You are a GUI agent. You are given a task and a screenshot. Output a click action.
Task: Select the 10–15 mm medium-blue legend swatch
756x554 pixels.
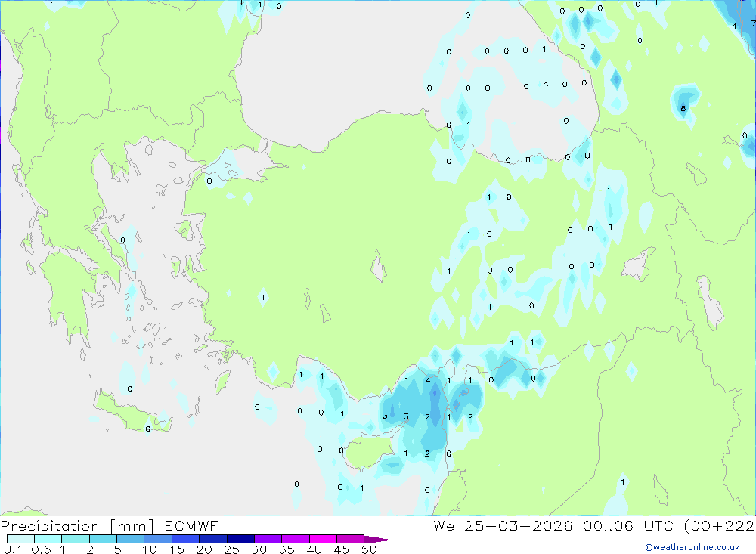coord(158,539)
